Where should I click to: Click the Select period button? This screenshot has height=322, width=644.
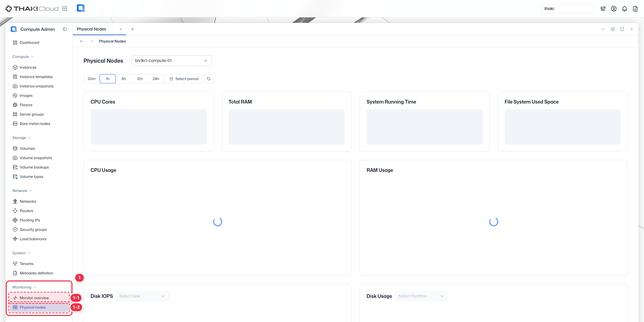184,79
